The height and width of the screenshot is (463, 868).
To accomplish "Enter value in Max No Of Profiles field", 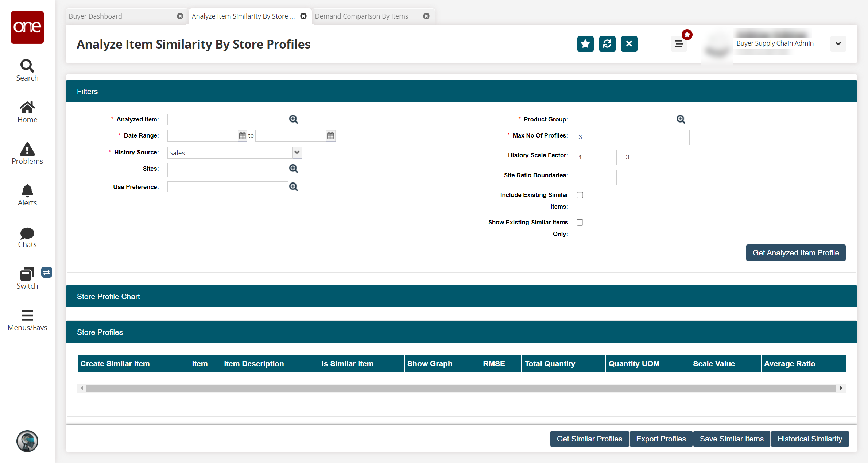I will pyautogui.click(x=633, y=137).
